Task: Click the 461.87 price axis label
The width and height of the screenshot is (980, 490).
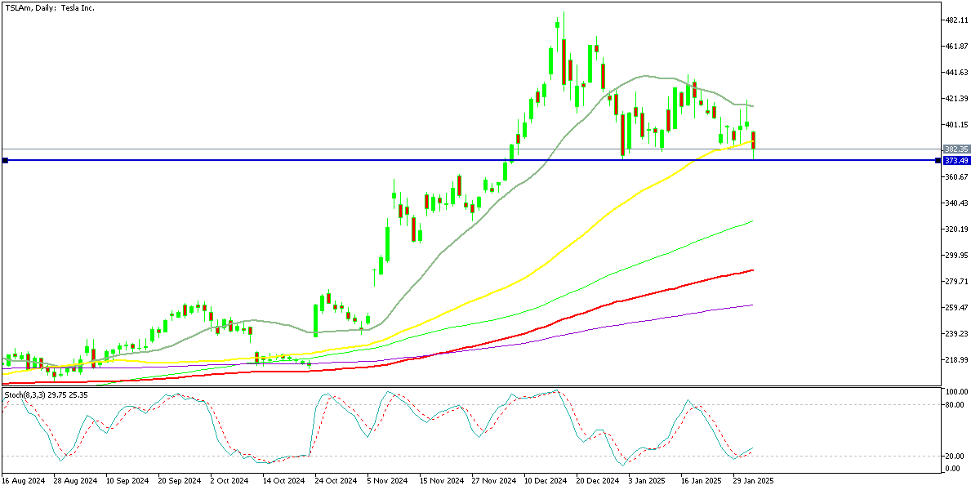Action: (x=956, y=46)
